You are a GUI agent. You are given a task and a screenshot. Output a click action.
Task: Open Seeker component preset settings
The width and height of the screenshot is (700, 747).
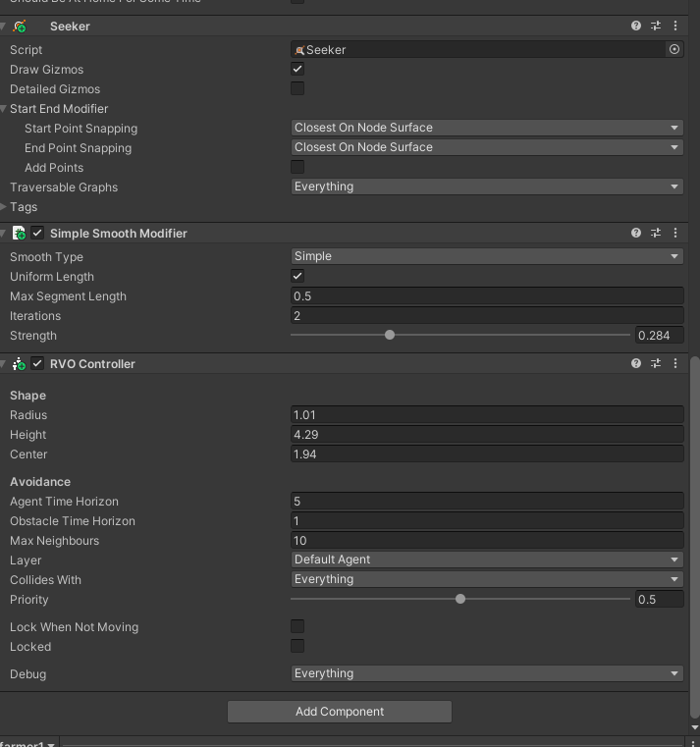pos(656,27)
